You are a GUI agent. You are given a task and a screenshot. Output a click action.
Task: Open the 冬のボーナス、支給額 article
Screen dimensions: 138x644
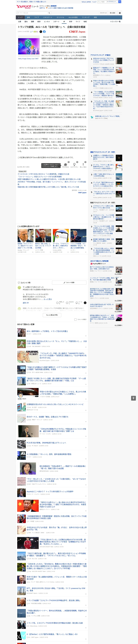[47, 417]
